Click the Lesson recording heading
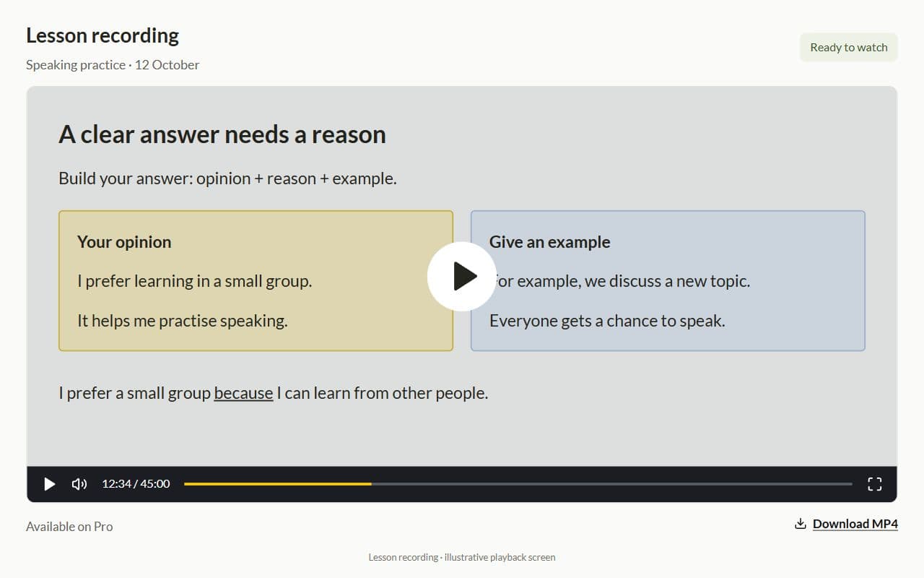 coord(103,35)
